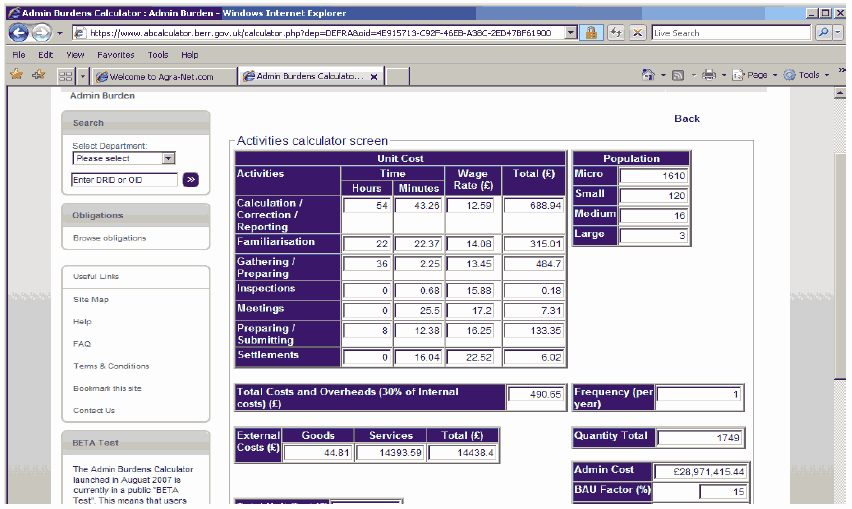
Task: Click the browser Back arrow button
Action: point(18,33)
